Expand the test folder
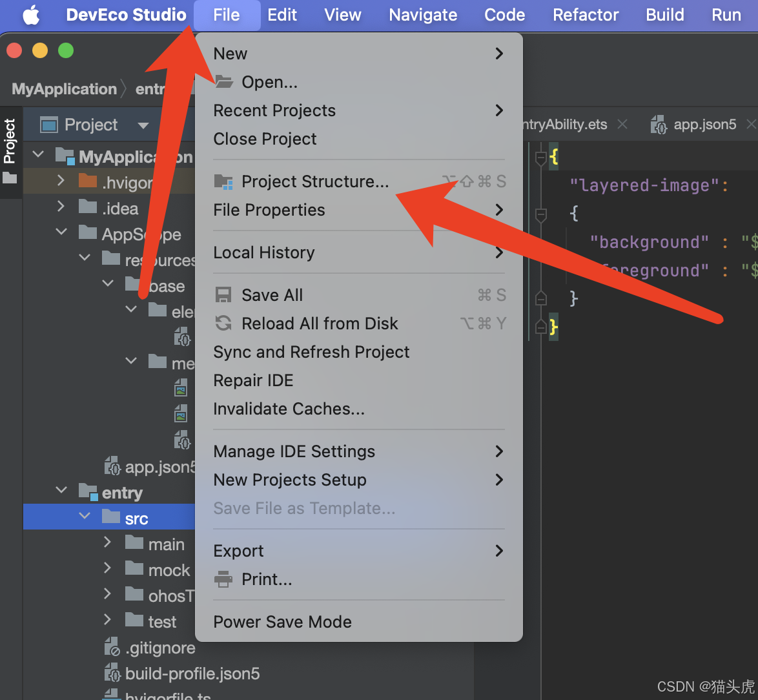 pos(107,619)
